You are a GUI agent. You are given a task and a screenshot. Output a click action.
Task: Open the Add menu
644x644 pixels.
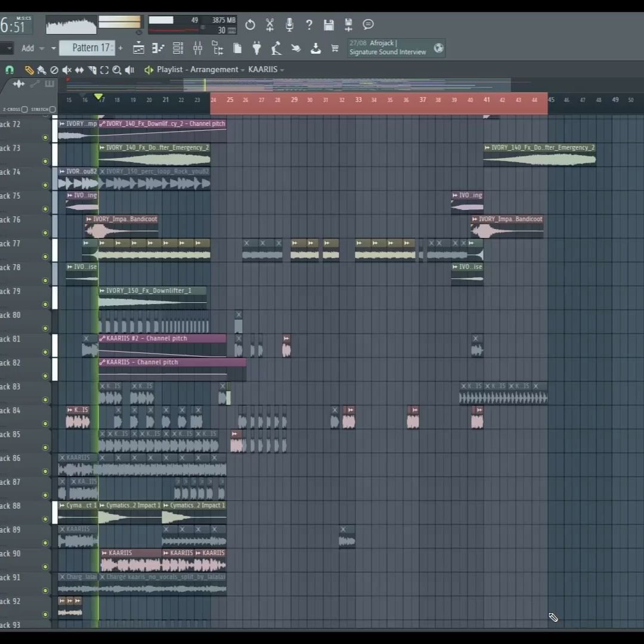click(x=28, y=48)
